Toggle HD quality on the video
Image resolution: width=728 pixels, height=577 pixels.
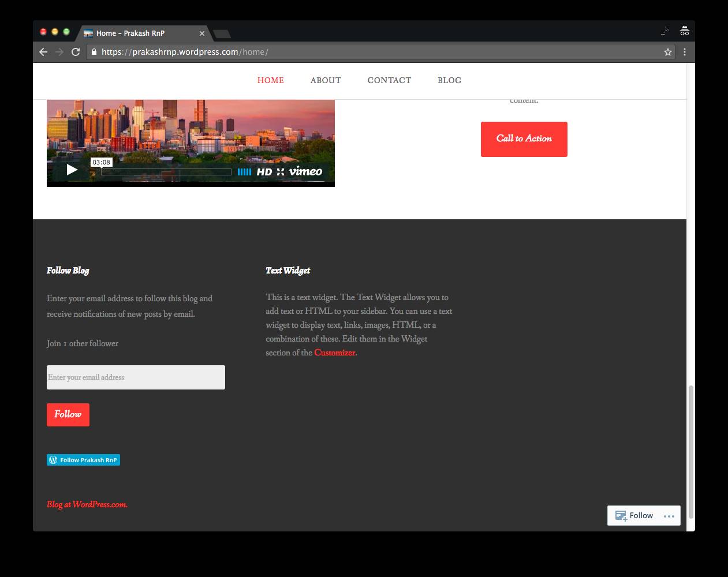point(264,172)
